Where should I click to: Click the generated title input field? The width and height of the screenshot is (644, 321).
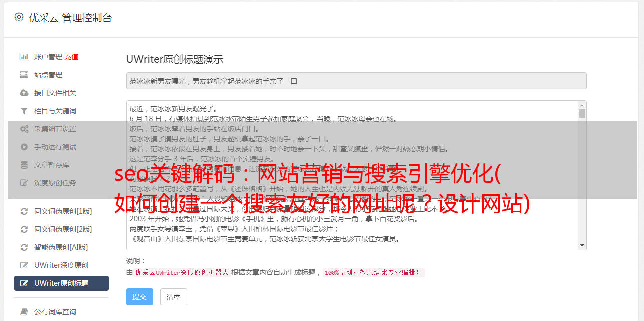pyautogui.click(x=356, y=81)
